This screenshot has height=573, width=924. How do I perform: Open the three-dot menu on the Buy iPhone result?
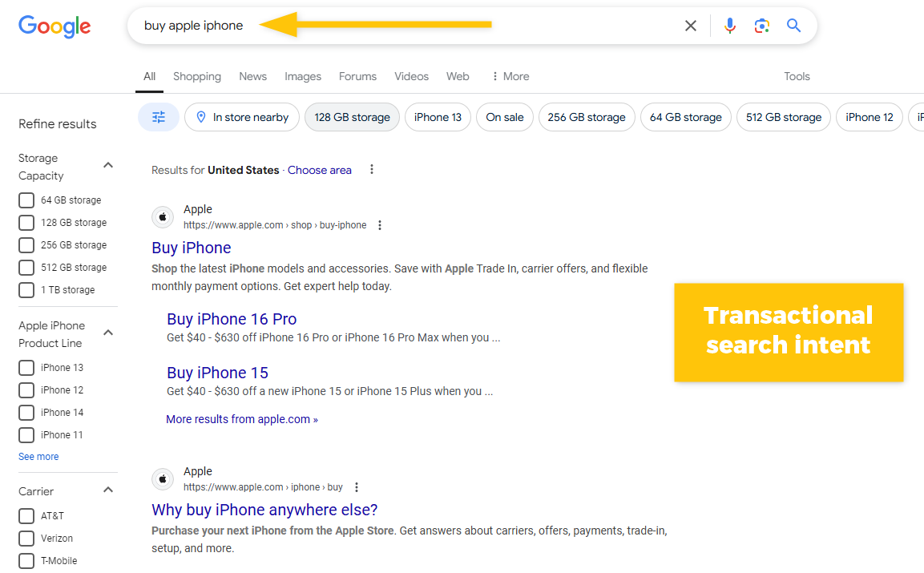click(379, 225)
